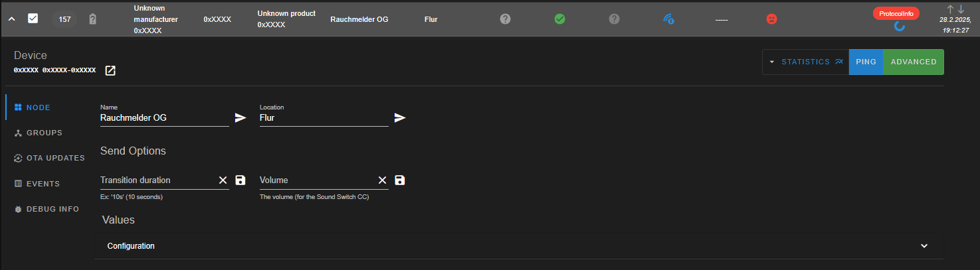This screenshot has width=980, height=270.
Task: Collapse the node 157 row
Action: pyautogui.click(x=11, y=19)
